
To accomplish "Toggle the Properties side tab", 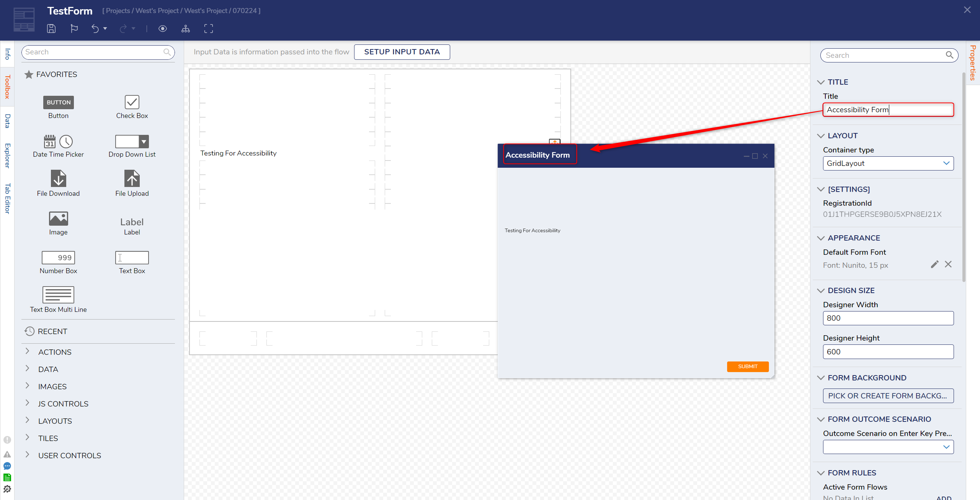I will point(973,63).
